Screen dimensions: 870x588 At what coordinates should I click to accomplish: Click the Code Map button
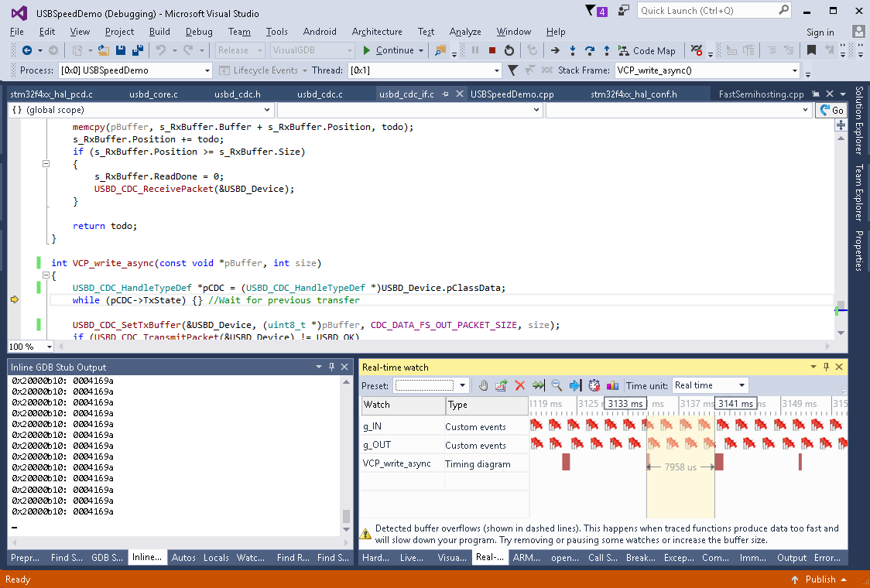click(x=647, y=50)
